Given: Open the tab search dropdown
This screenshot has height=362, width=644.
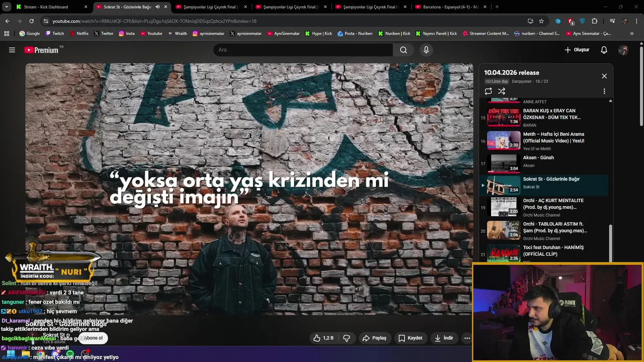Looking at the screenshot, I should (x=7, y=7).
